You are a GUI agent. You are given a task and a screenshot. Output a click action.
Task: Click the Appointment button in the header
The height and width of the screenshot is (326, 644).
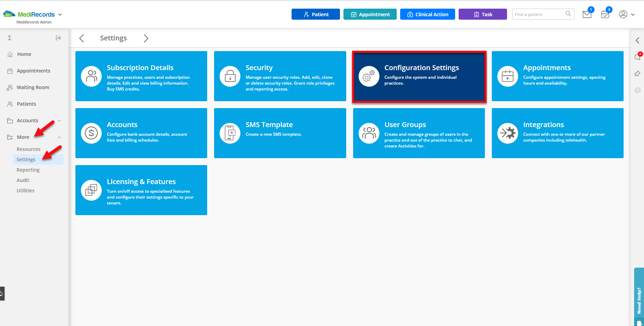[370, 14]
